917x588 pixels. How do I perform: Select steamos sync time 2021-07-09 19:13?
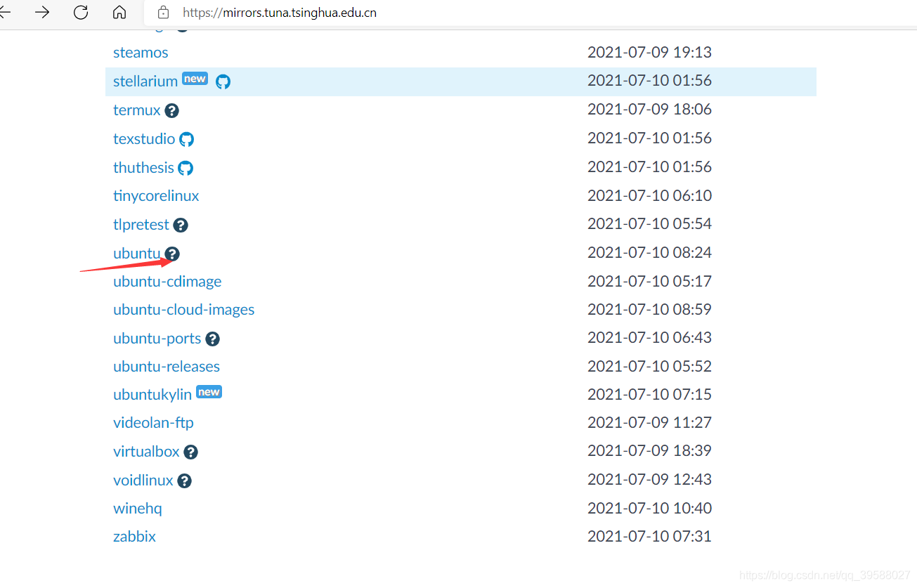tap(649, 52)
